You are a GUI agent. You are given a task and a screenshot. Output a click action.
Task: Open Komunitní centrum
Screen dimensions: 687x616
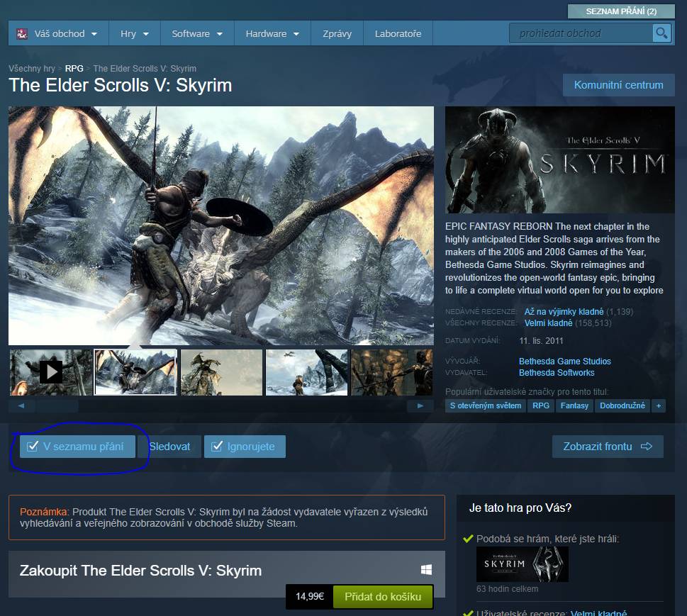(619, 85)
